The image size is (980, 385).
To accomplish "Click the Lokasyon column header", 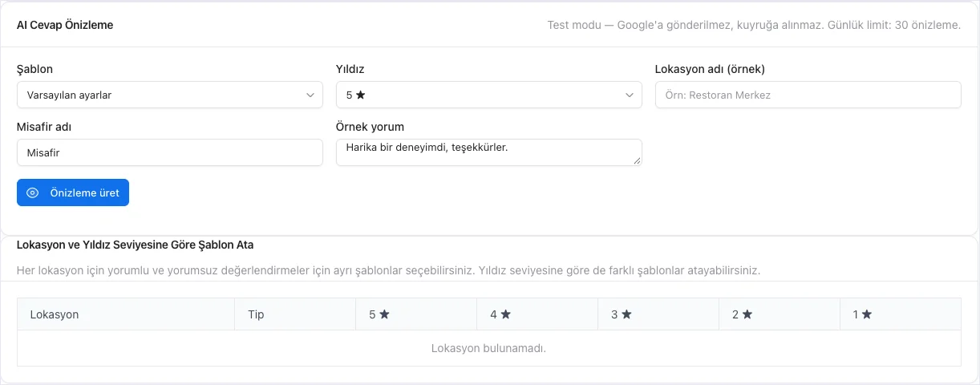I will pos(126,314).
